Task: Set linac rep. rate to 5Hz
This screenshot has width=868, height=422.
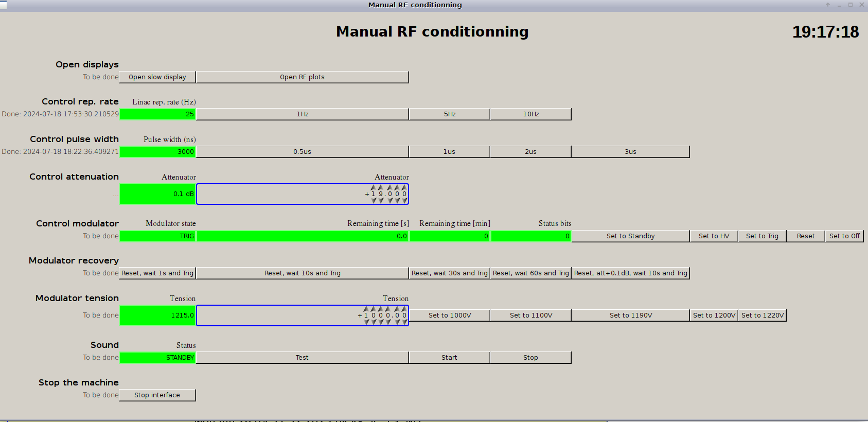Action: (450, 114)
